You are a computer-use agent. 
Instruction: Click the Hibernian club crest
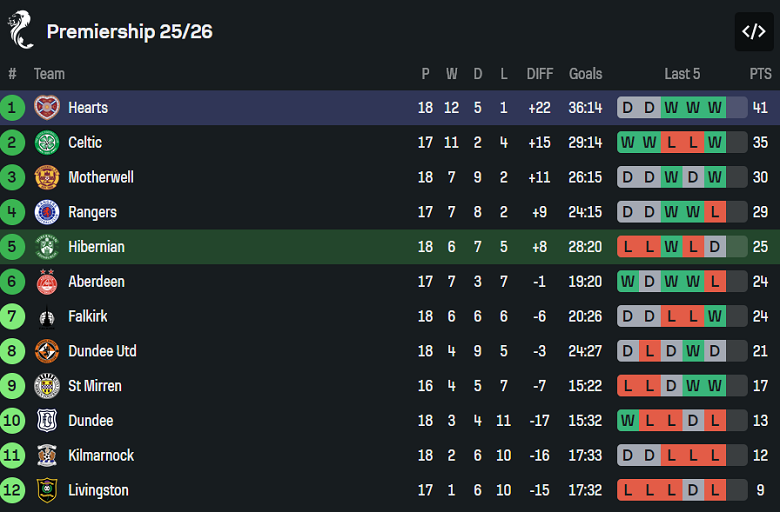point(47,247)
